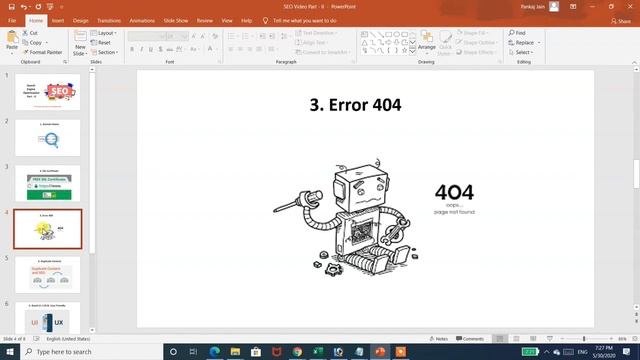The image size is (640, 360).
Task: Click the Paste clipboard icon
Action: point(12,38)
